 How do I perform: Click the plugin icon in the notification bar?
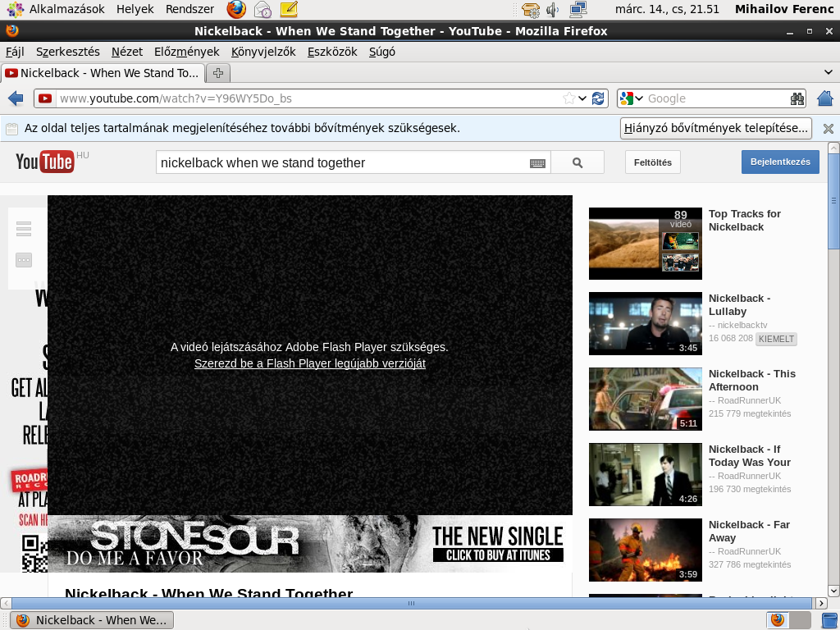click(11, 129)
